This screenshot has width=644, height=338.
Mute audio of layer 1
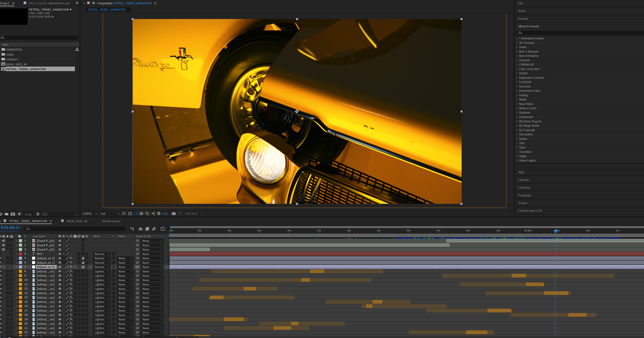click(4, 241)
